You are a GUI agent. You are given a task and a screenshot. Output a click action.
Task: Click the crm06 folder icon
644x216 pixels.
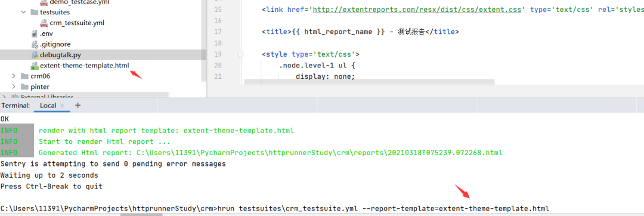pyautogui.click(x=24, y=76)
